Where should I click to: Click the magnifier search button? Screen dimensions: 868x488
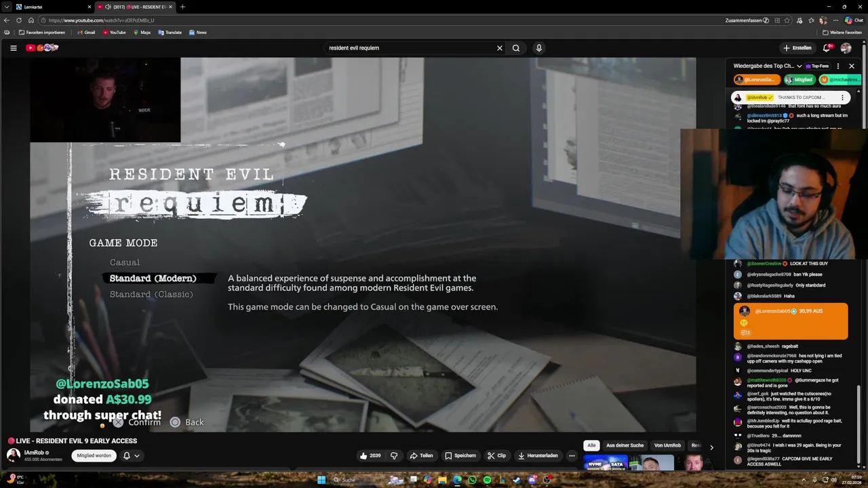[x=516, y=48]
